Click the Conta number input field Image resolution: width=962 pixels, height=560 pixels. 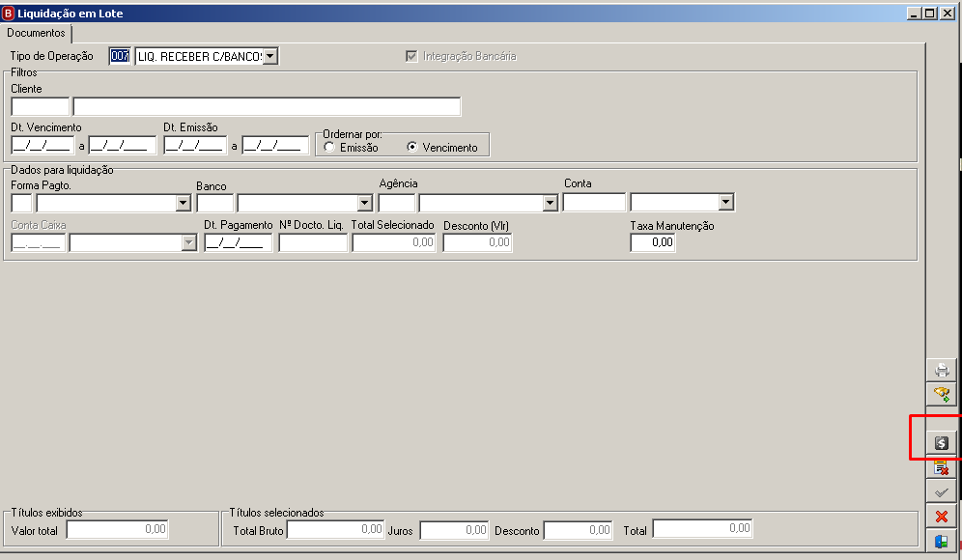(594, 202)
